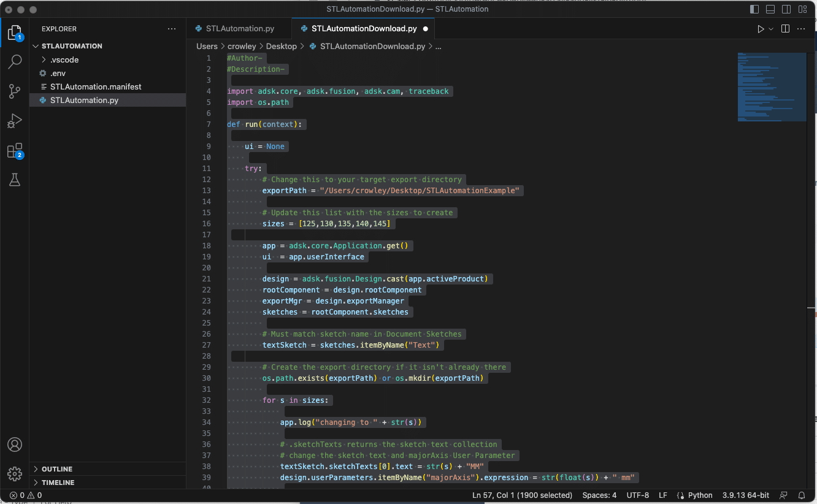Image resolution: width=817 pixels, height=504 pixels.
Task: Open the run options dropdown arrow
Action: [x=771, y=29]
